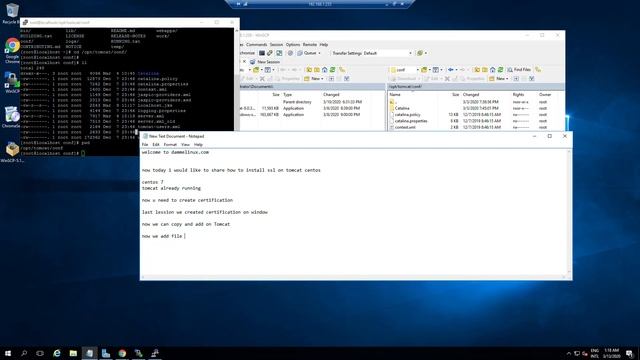
Task: Click remote panel open-directory folder icon
Action: [x=424, y=70]
